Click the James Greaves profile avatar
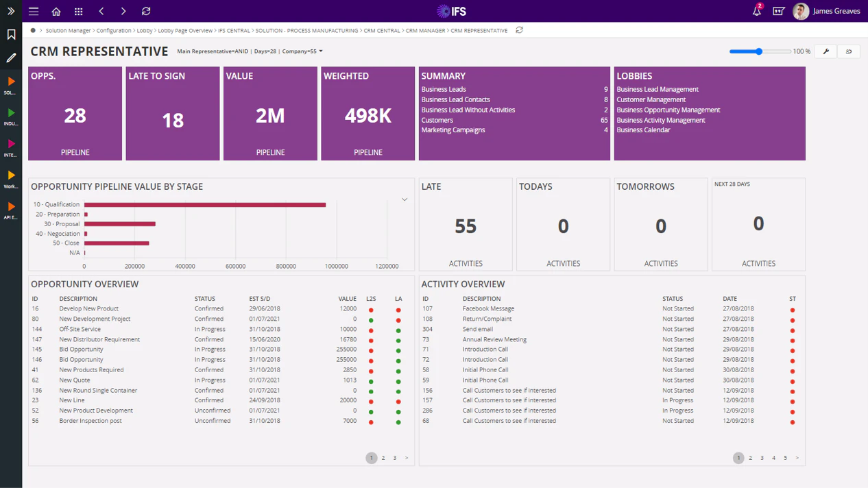 pyautogui.click(x=801, y=11)
